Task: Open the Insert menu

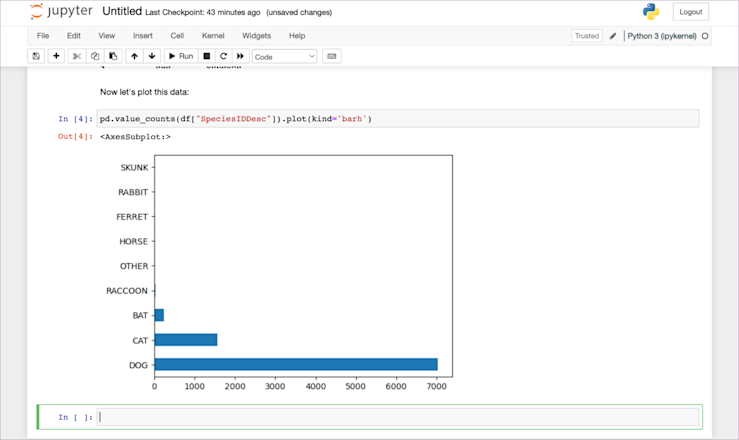Action: click(143, 36)
